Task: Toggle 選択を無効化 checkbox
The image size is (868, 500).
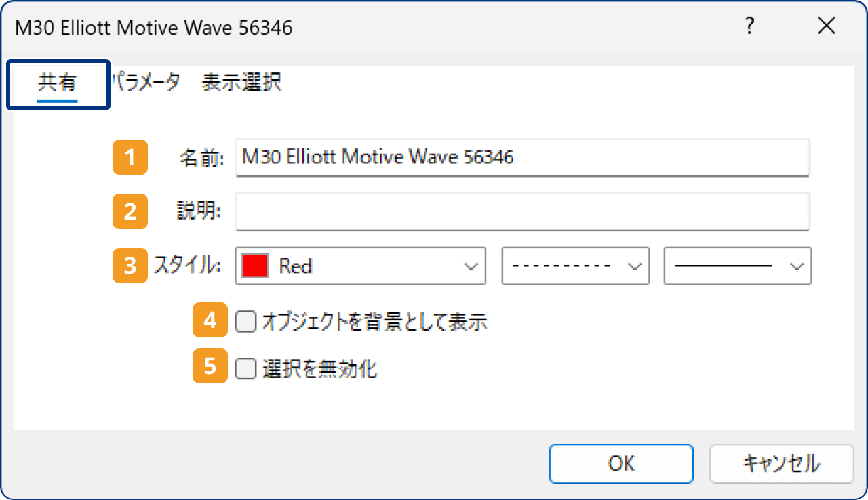Action: 245,369
